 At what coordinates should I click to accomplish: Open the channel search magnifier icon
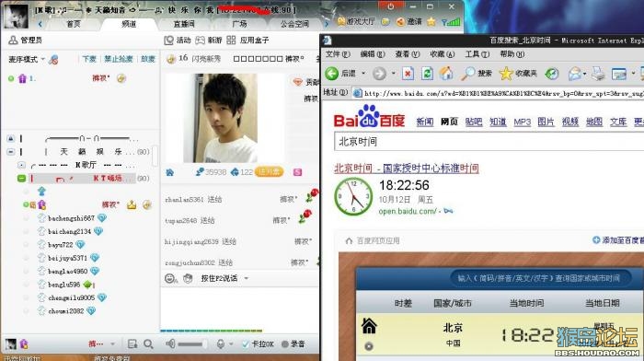click(x=148, y=344)
